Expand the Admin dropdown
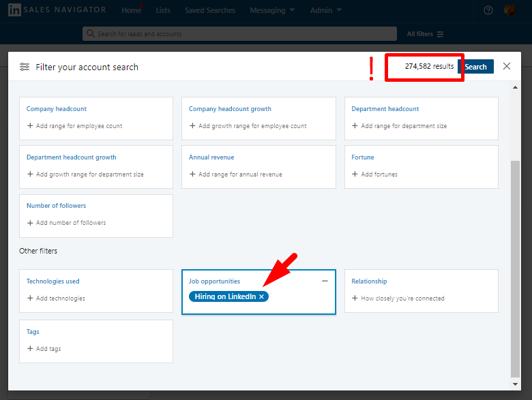 (326, 10)
